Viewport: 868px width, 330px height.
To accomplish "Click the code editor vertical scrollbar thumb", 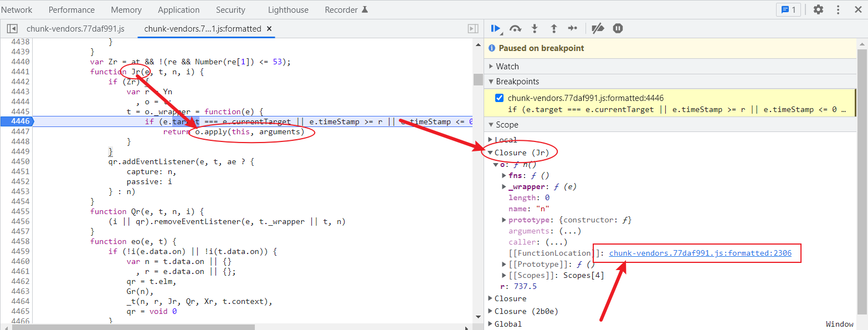I will (478, 79).
